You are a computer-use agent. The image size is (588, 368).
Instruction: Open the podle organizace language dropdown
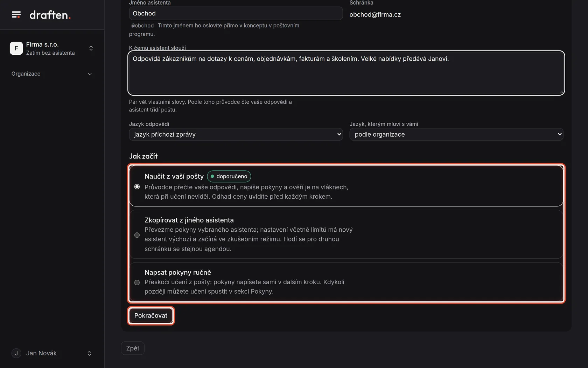456,134
